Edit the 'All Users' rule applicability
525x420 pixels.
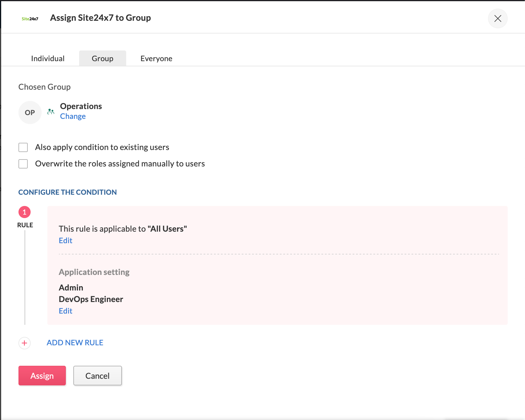pyautogui.click(x=66, y=241)
